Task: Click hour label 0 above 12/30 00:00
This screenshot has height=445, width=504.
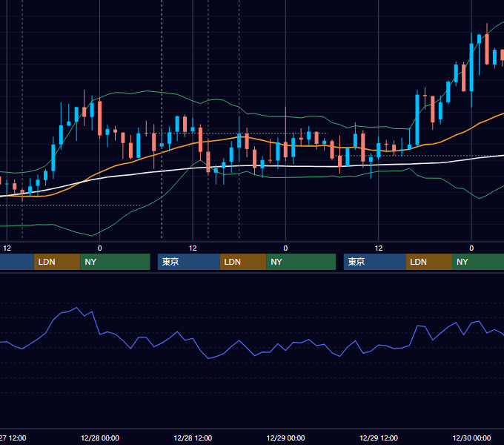Action: point(471,248)
